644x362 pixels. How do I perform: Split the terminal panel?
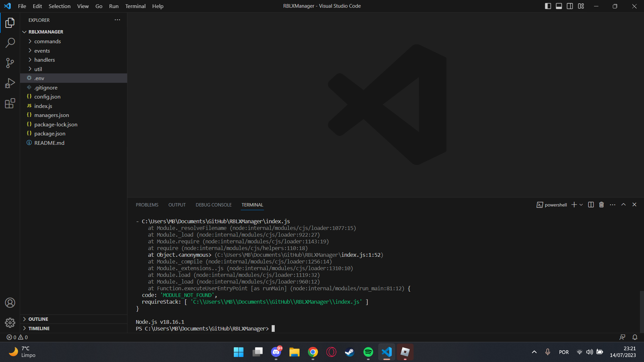coord(591,205)
